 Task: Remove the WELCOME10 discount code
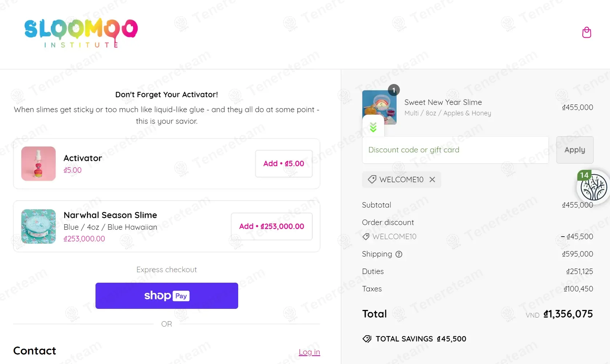coord(432,180)
